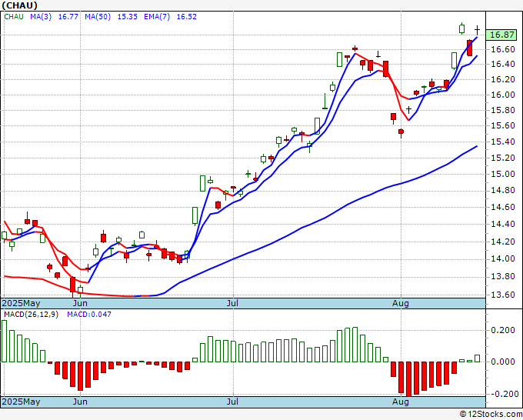Click the 13.60 price axis label

click(503, 295)
